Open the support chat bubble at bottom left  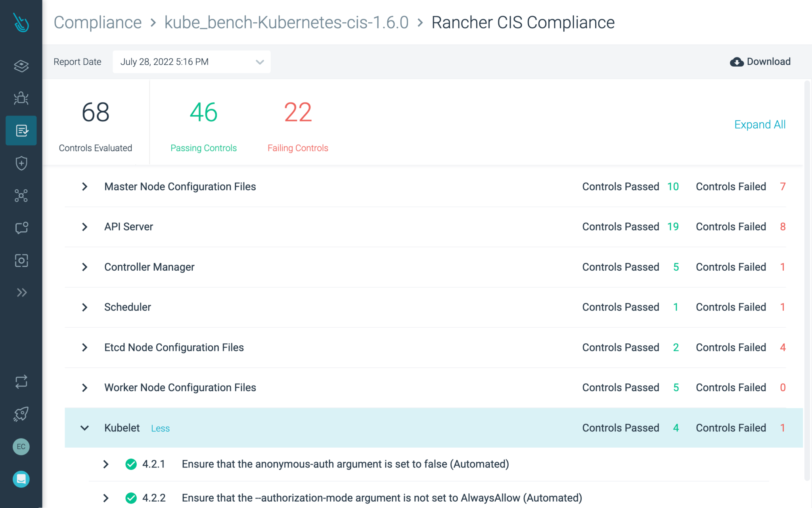tap(21, 479)
